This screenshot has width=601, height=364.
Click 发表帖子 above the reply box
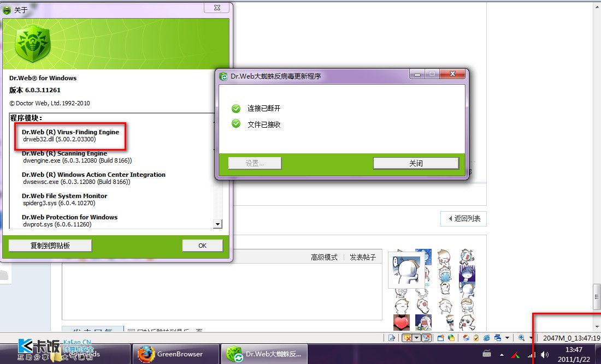click(363, 257)
